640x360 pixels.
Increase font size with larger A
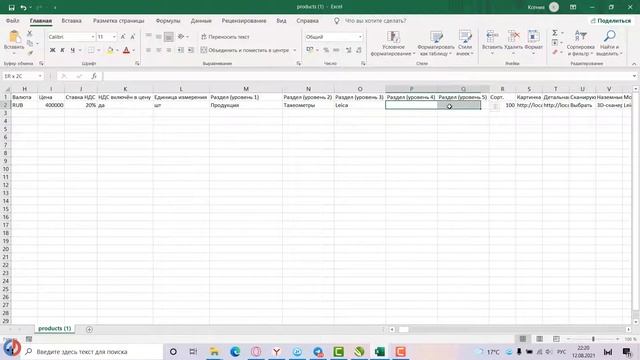click(123, 37)
